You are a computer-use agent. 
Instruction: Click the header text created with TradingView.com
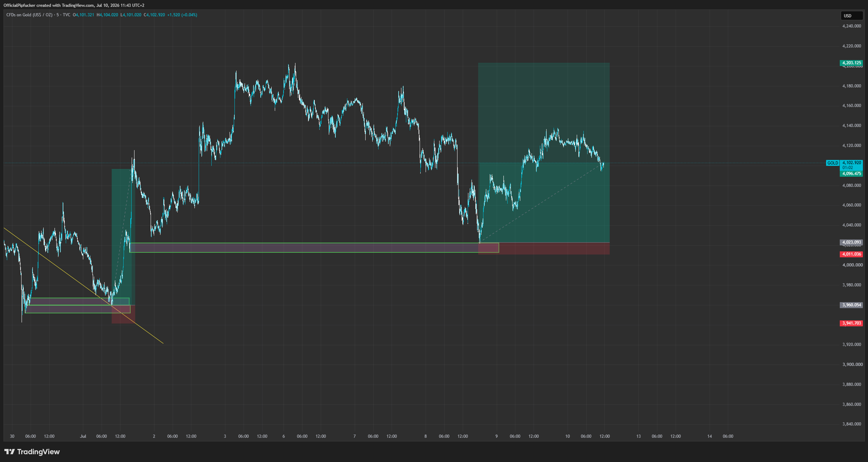pos(65,5)
